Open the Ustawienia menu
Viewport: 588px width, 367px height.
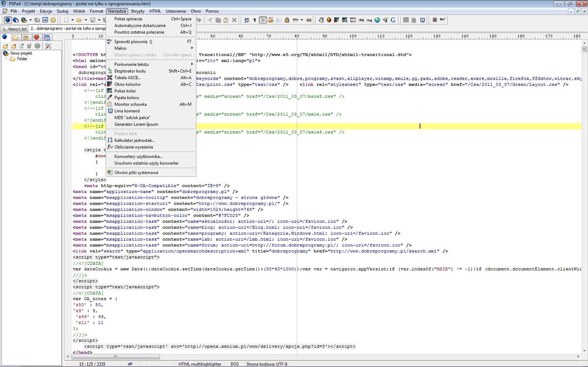pyautogui.click(x=176, y=11)
